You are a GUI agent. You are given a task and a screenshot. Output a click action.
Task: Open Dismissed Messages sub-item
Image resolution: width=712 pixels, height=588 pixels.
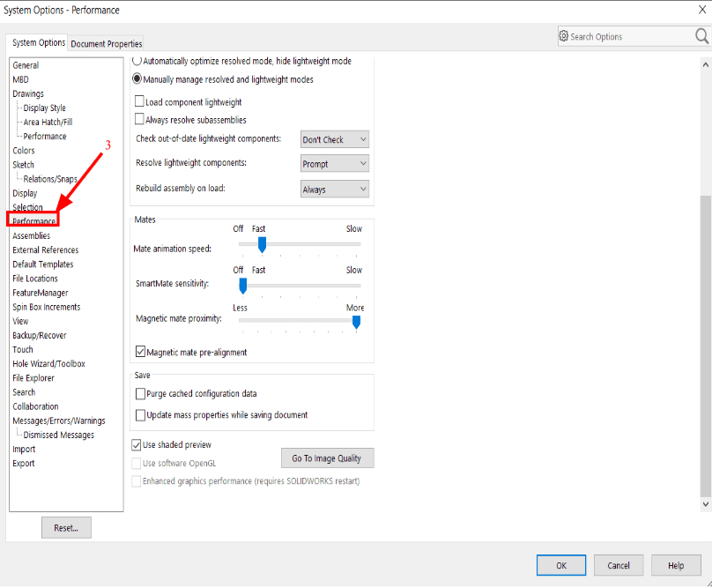(x=58, y=435)
